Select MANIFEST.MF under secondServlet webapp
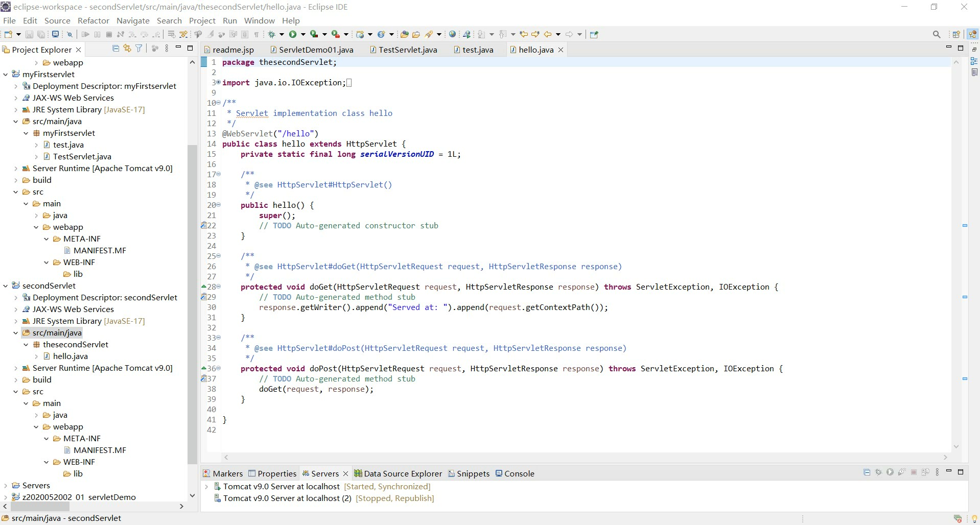The width and height of the screenshot is (980, 525). click(95, 450)
